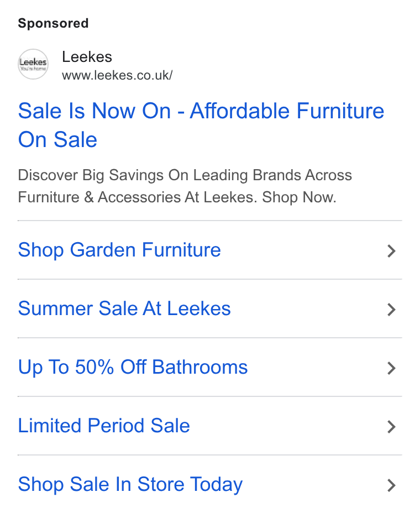This screenshot has height=513, width=420.
Task: Click the 'On Sale' second headline line
Action: (57, 140)
